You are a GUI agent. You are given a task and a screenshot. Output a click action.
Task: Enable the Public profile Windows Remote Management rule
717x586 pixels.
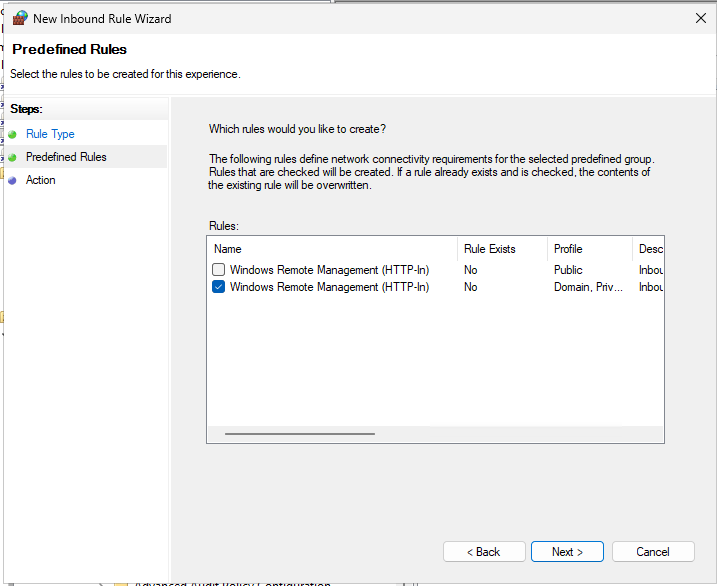218,270
